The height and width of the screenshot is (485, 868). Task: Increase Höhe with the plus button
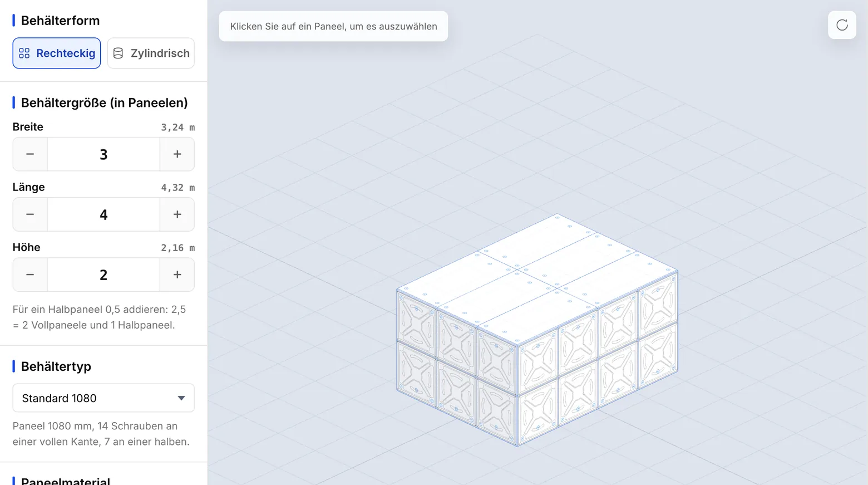177,275
